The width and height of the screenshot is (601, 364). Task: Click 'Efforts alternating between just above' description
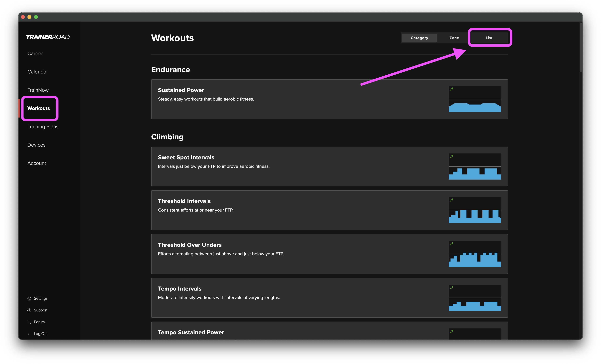tap(221, 254)
